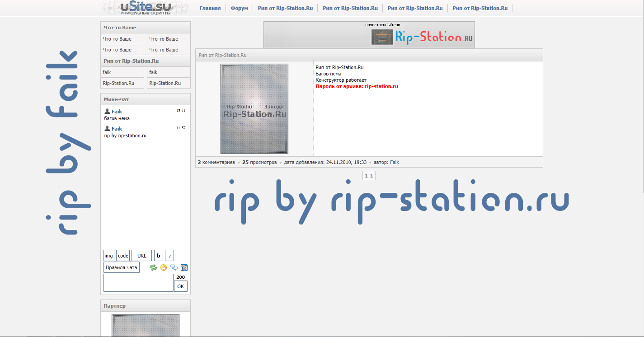Click user icon beside Faik's 11:57 message

coord(107,128)
